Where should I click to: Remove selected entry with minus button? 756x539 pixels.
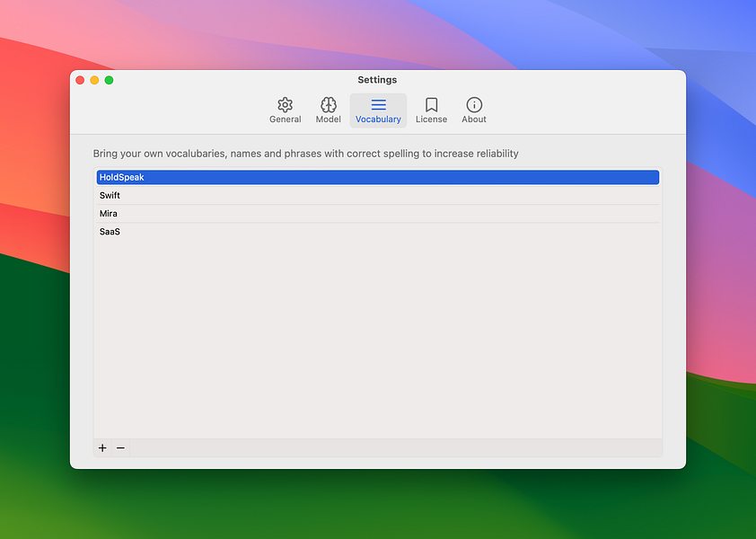click(x=120, y=447)
